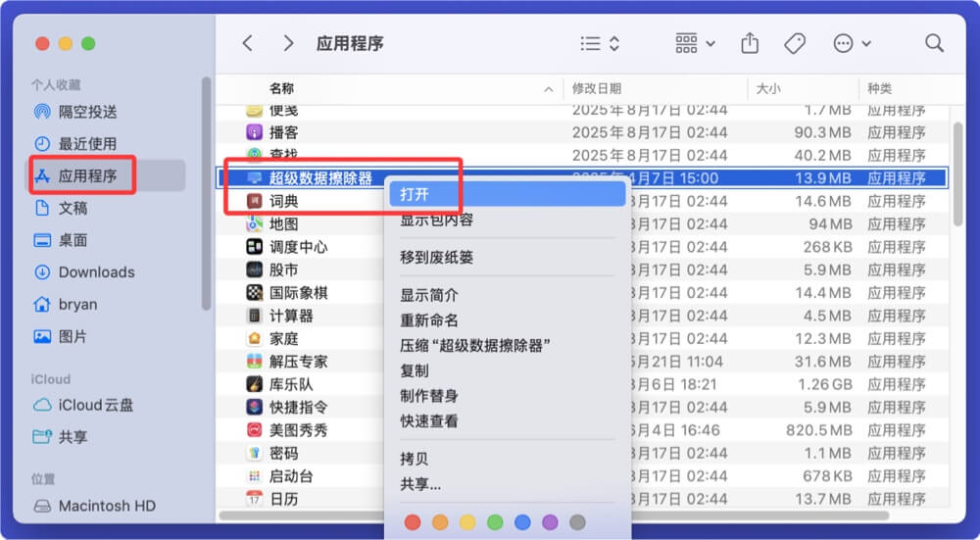Select 显示简介 from the context menu
Image resolution: width=980 pixels, height=540 pixels.
[428, 295]
